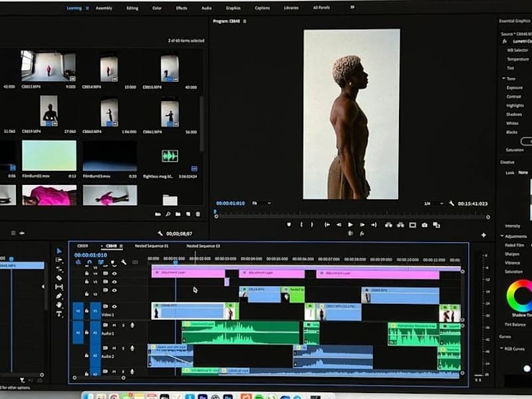Click the Program monitor timecode field

tap(230, 203)
